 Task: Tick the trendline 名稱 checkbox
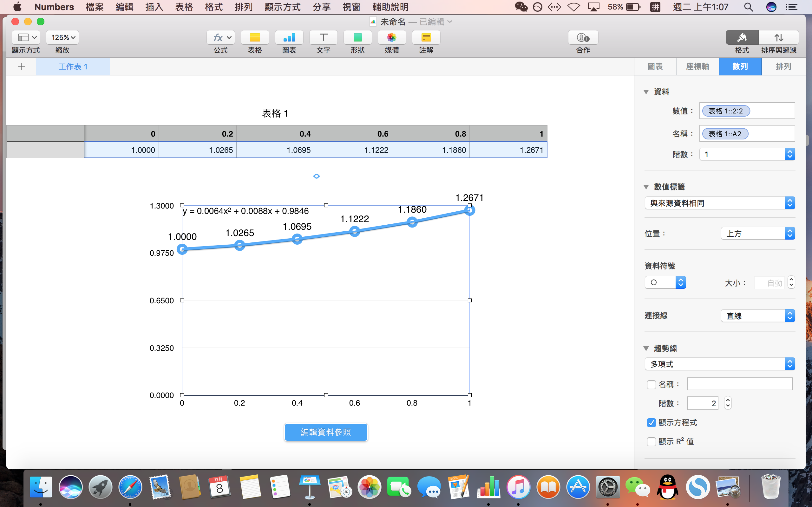tap(651, 384)
